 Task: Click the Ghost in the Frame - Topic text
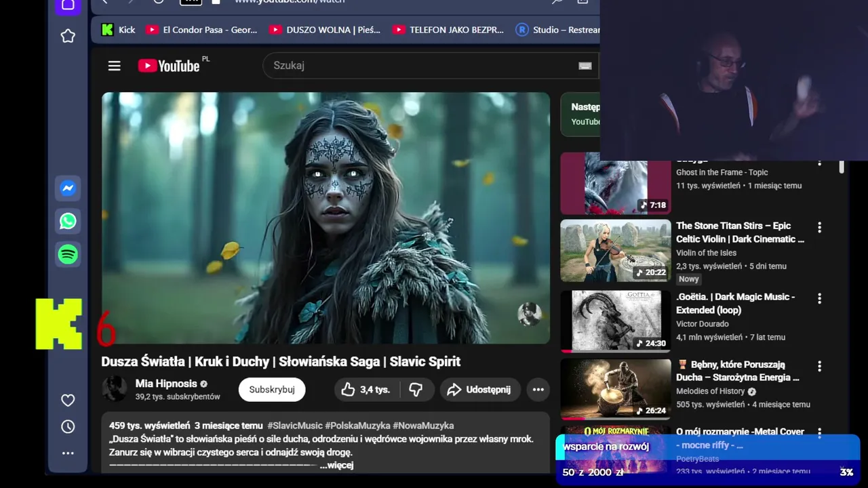(x=722, y=172)
